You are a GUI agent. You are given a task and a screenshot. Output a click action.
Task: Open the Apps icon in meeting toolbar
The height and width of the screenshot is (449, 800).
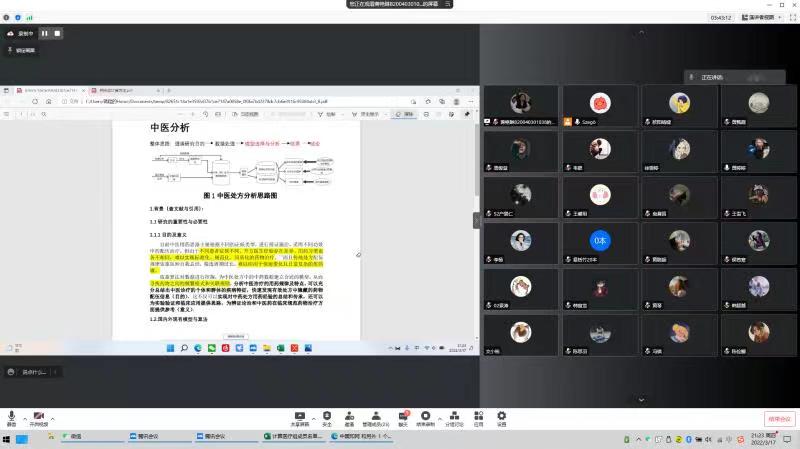click(478, 415)
